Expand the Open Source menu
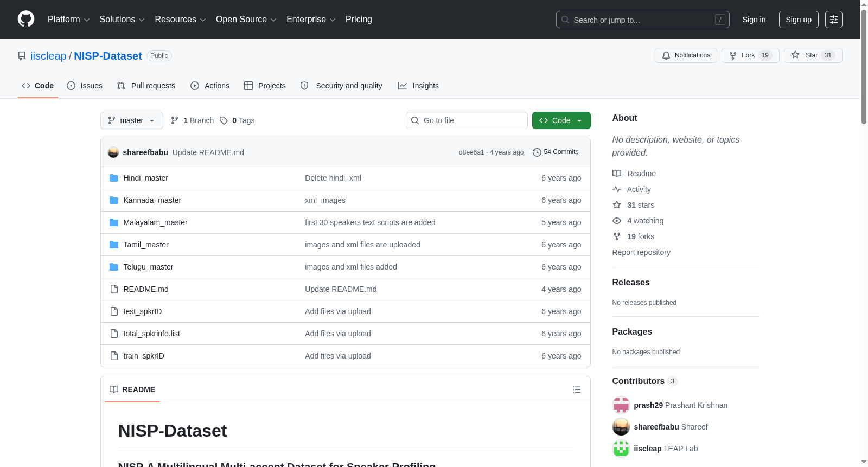The image size is (868, 467). [246, 20]
